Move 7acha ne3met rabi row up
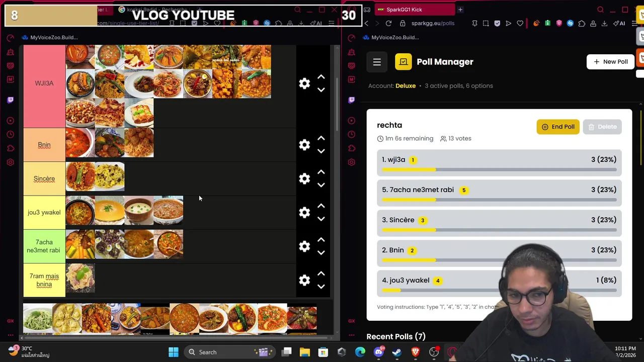 coord(321,240)
